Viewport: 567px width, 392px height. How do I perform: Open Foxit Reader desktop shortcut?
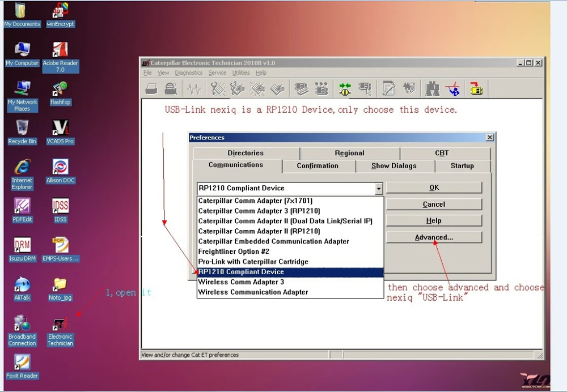(x=22, y=367)
